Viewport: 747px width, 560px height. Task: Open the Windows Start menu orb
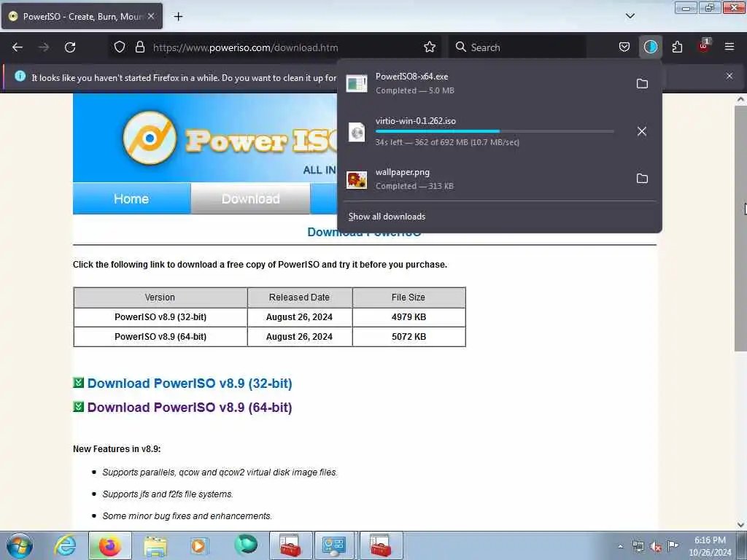pos(20,545)
